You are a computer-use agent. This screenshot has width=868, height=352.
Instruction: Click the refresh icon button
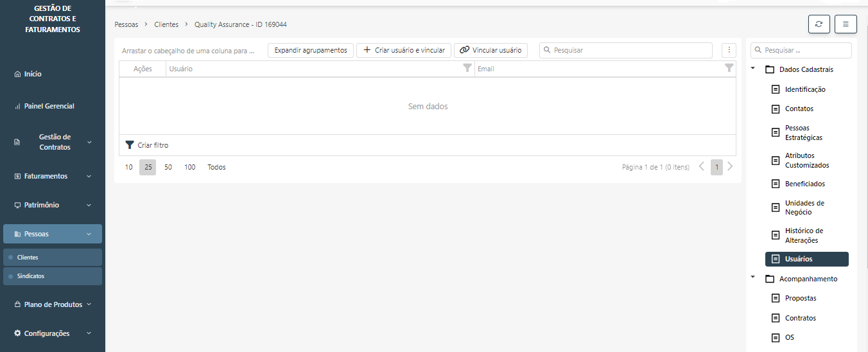pos(819,24)
